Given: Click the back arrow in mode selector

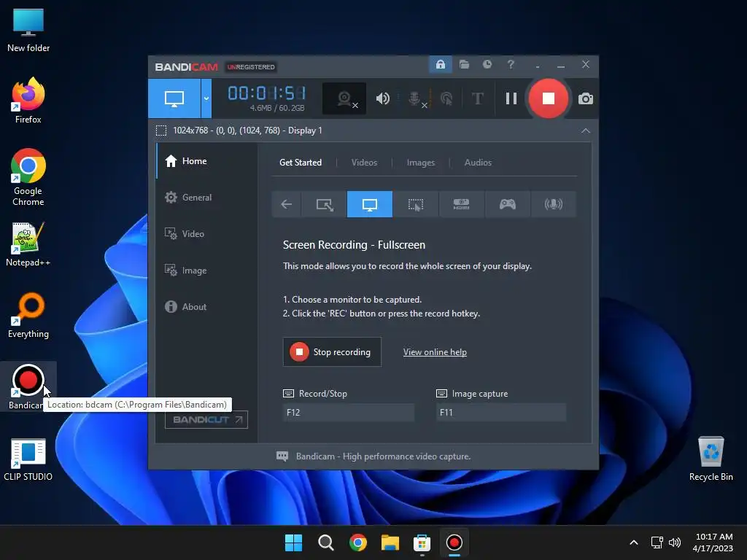Looking at the screenshot, I should [x=286, y=204].
